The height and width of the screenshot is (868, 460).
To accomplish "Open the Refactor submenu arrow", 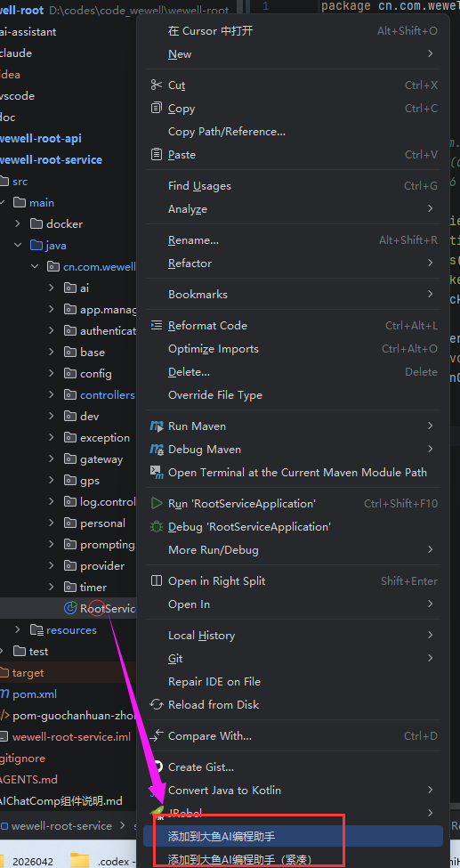I will (430, 263).
